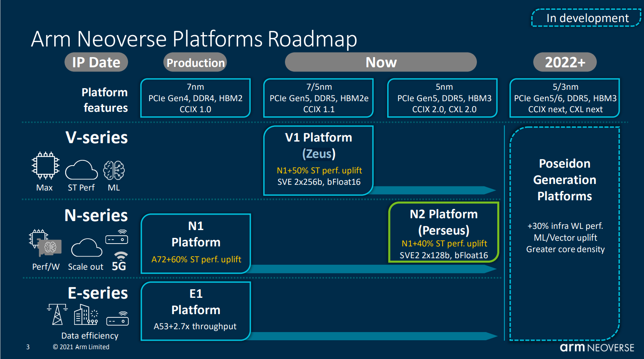Click the V-series heading

pyautogui.click(x=97, y=138)
